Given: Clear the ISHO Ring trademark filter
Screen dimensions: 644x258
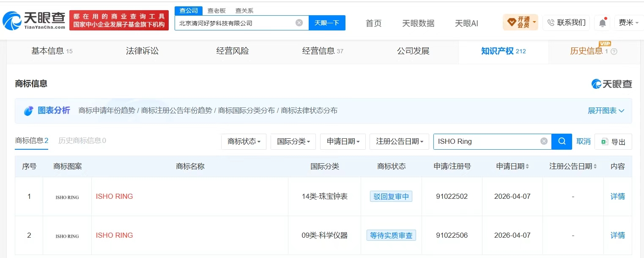Looking at the screenshot, I should coord(544,141).
